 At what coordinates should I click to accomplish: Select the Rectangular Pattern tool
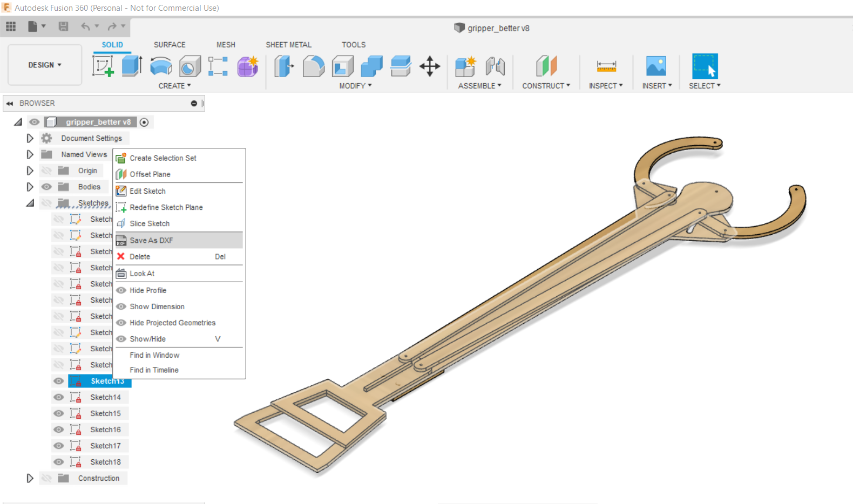pos(218,66)
